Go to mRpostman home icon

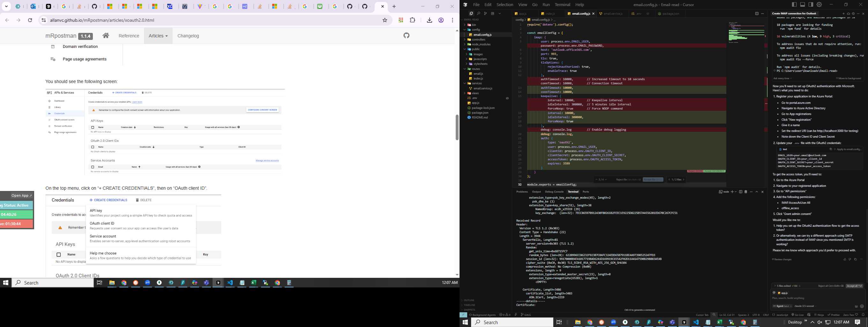[106, 35]
